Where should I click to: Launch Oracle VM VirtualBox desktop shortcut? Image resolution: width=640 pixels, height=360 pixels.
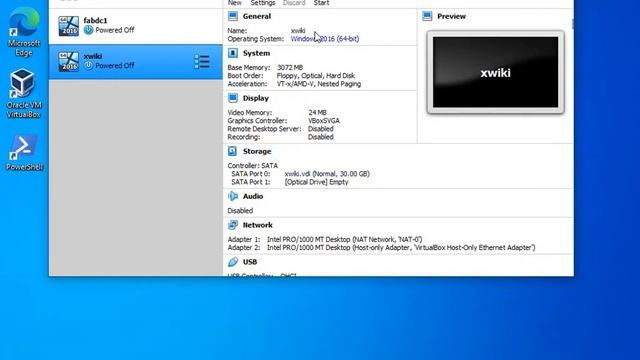tap(23, 94)
